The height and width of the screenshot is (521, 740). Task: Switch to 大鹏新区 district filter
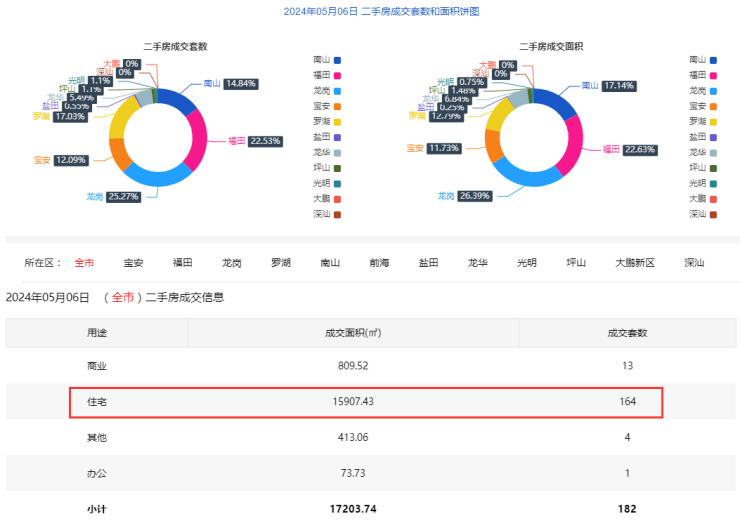[x=634, y=263]
